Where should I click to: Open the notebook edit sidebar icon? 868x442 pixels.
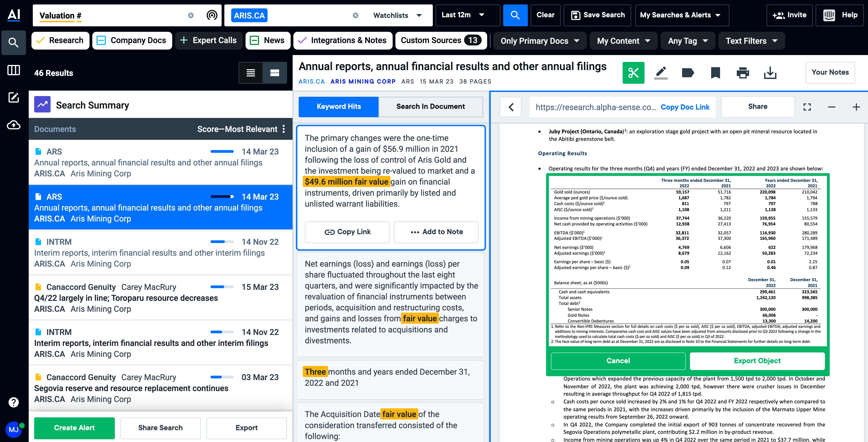pos(13,97)
